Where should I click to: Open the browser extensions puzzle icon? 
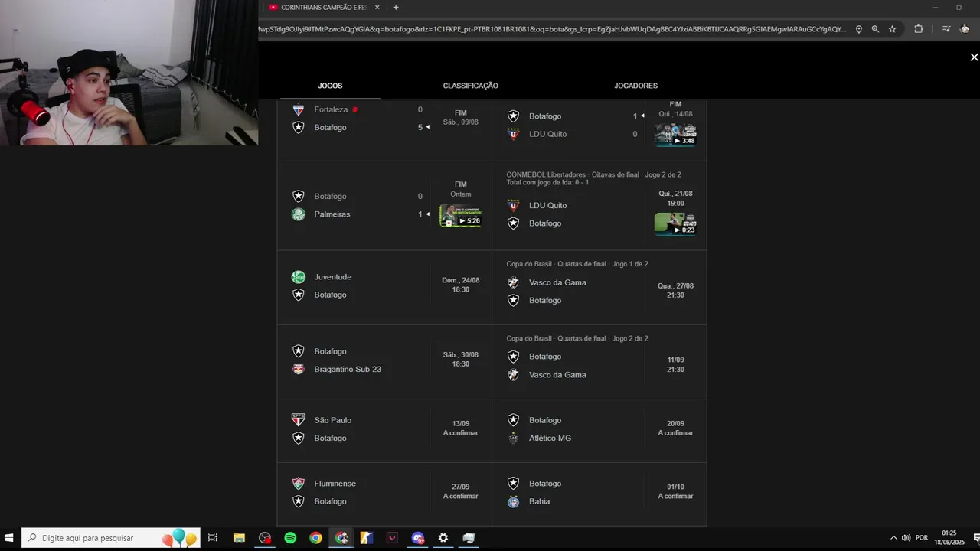tap(918, 29)
